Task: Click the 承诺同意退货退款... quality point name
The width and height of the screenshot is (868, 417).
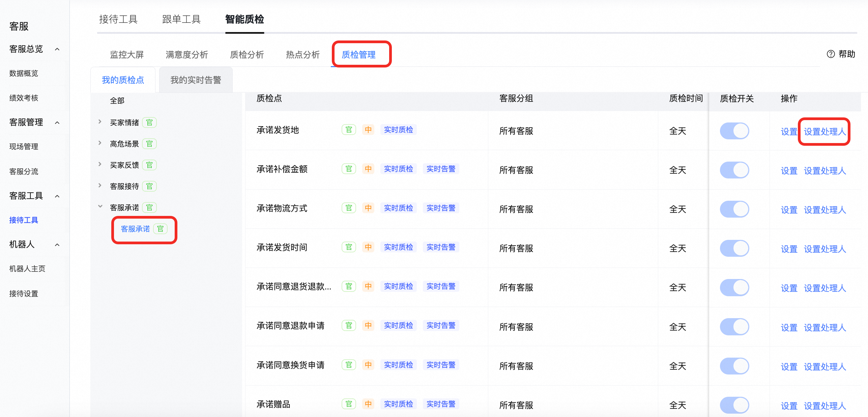Action: 294,286
